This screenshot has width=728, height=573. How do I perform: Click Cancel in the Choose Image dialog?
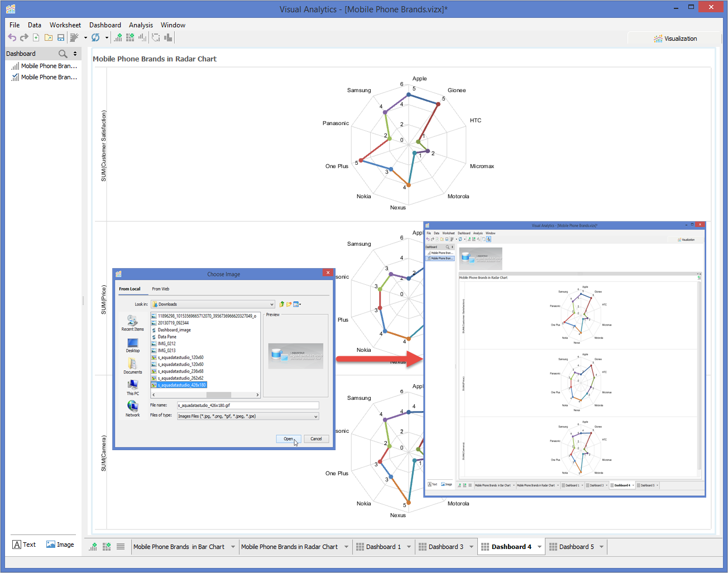coord(316,439)
